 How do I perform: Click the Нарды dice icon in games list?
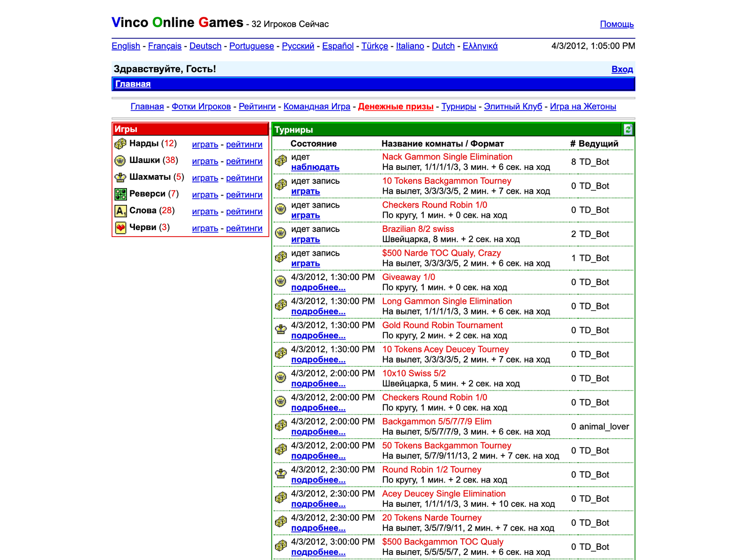pos(120,144)
